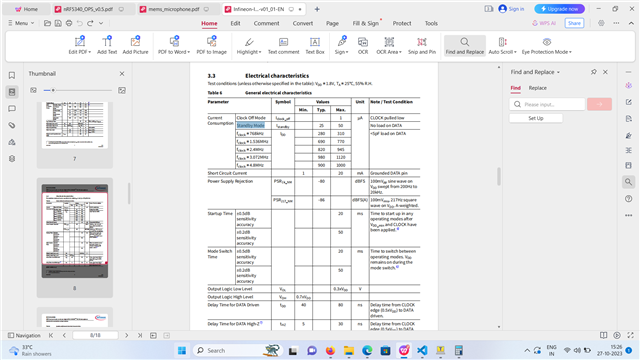
Task: Insert a Text comment
Action: click(x=283, y=45)
